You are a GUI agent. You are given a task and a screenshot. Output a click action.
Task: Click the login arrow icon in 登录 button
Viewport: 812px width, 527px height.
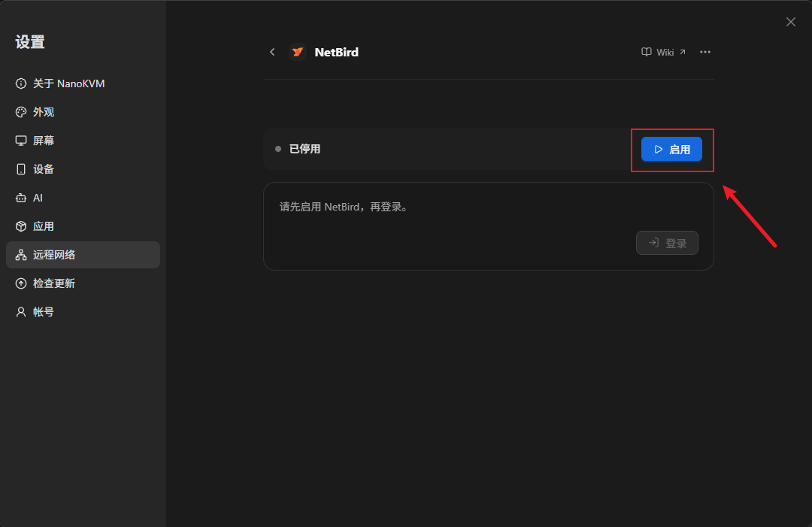pyautogui.click(x=653, y=242)
